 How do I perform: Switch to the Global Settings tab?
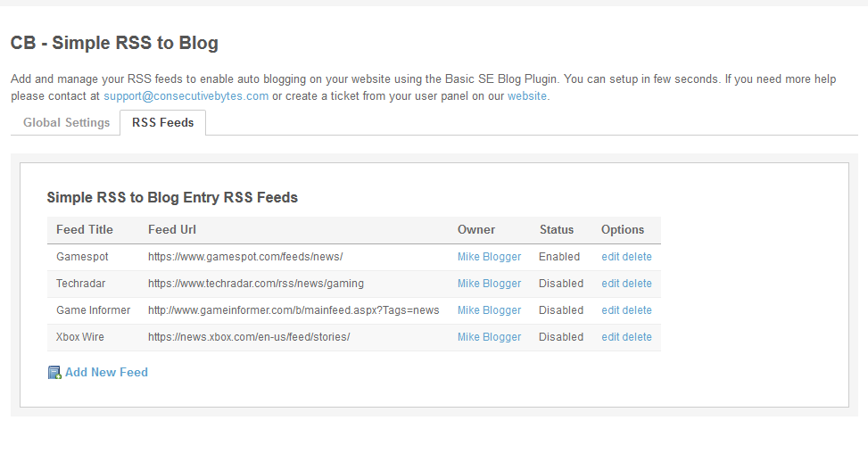pos(66,123)
